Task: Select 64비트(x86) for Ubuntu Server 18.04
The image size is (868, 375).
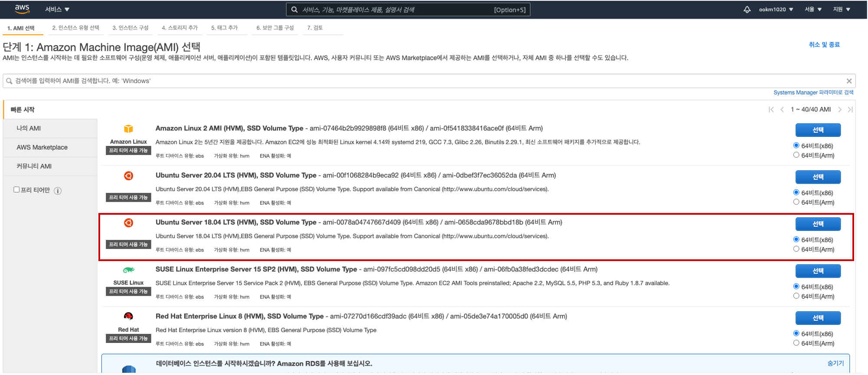Action: pyautogui.click(x=796, y=239)
